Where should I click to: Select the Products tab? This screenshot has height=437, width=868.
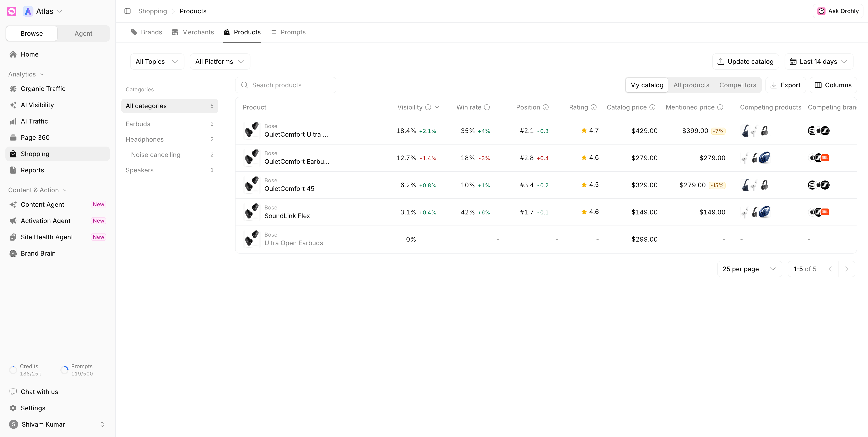[242, 32]
